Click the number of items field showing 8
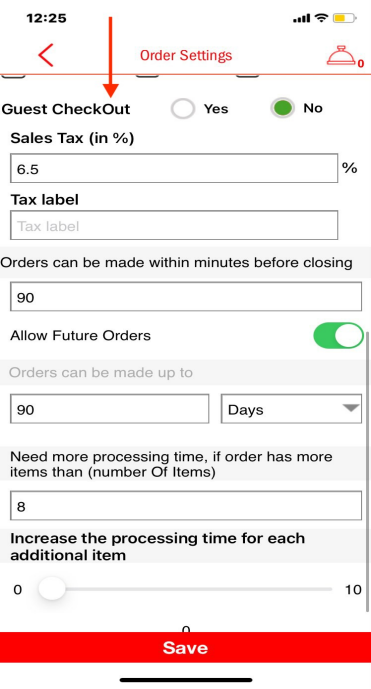The height and width of the screenshot is (689, 371). [x=186, y=506]
